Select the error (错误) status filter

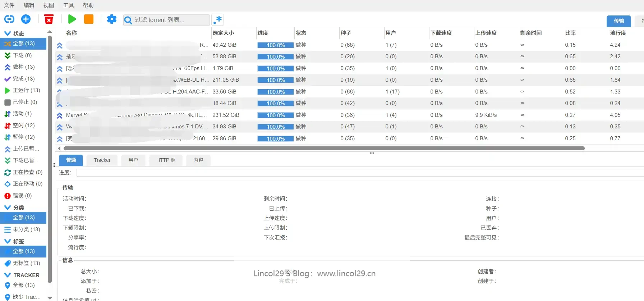(22, 196)
